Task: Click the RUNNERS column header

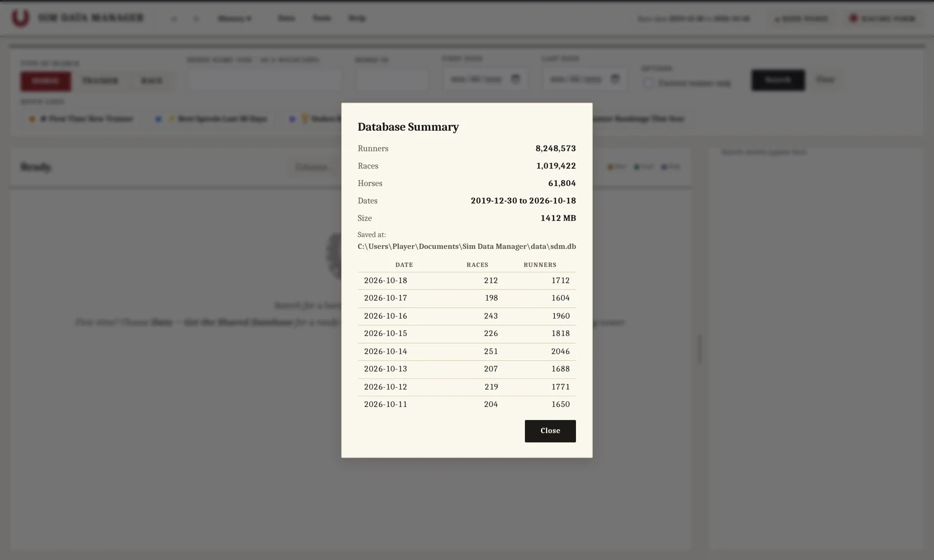Action: point(540,265)
